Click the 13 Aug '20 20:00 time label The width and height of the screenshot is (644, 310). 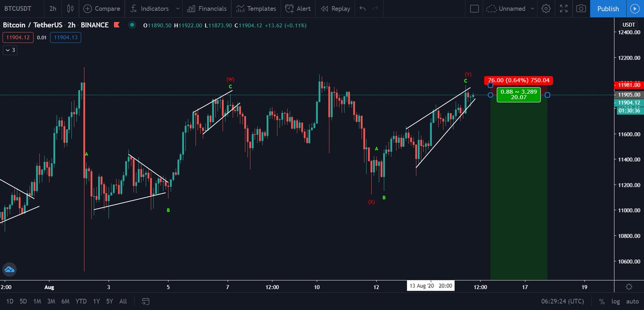click(431, 286)
